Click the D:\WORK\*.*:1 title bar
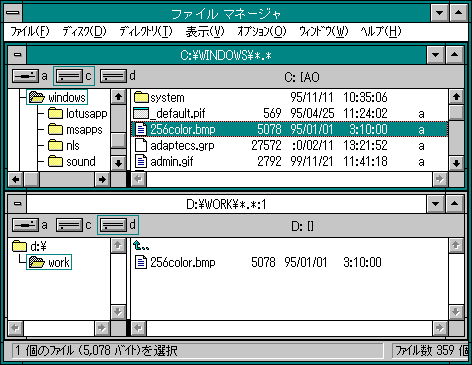This screenshot has width=472, height=365. pyautogui.click(x=226, y=204)
